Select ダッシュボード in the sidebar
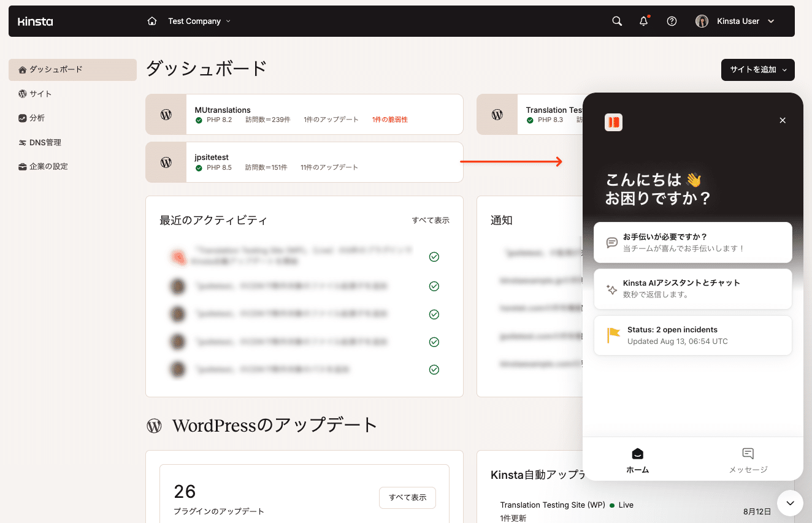 [72, 70]
